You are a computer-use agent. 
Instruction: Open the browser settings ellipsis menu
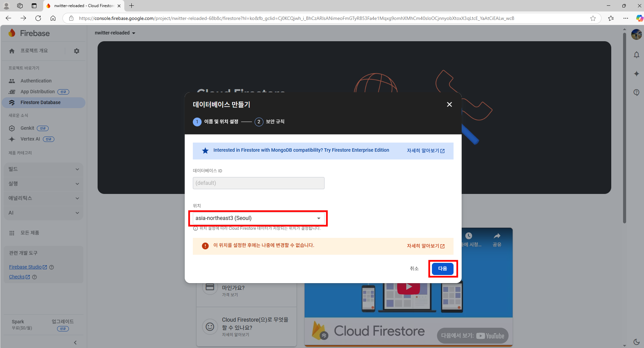coord(626,18)
